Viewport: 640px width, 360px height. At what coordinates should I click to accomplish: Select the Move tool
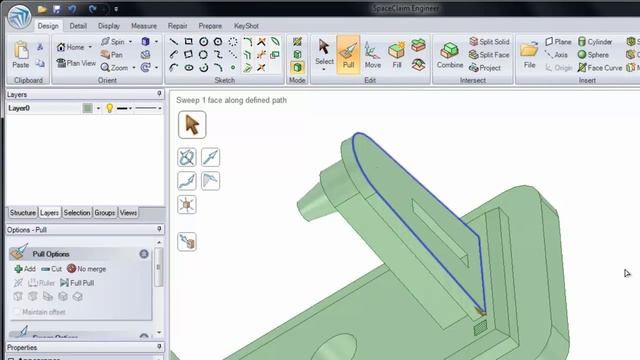tap(372, 54)
